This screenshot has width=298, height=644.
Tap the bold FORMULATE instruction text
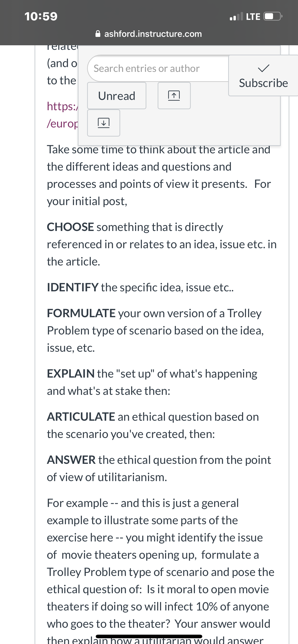[x=81, y=313]
